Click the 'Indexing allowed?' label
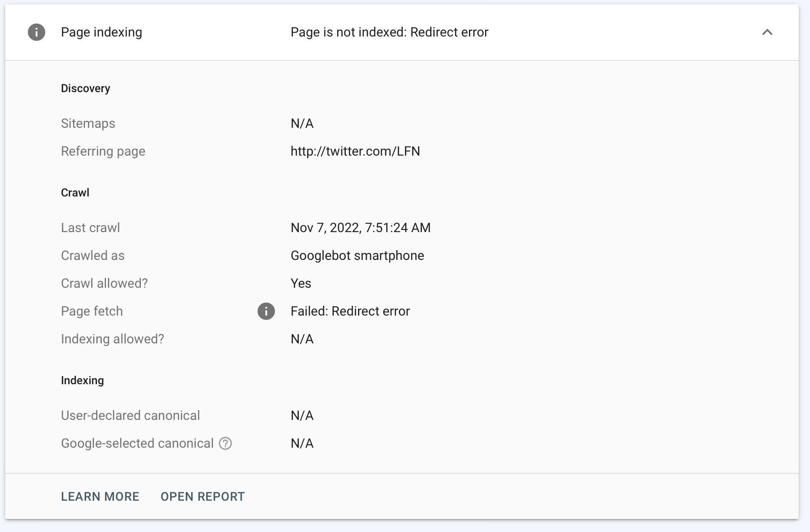Screen dimensions: 810x532 112,339
